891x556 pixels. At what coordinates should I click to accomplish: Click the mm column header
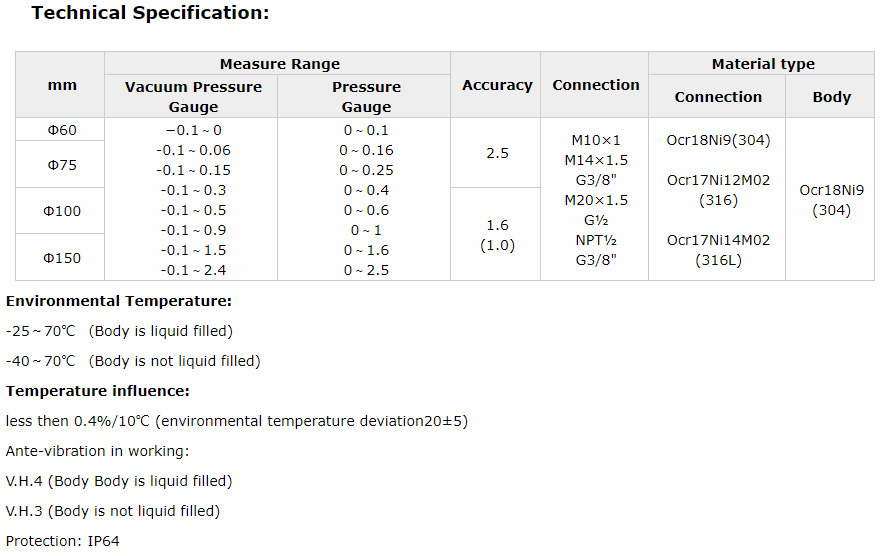click(x=62, y=86)
